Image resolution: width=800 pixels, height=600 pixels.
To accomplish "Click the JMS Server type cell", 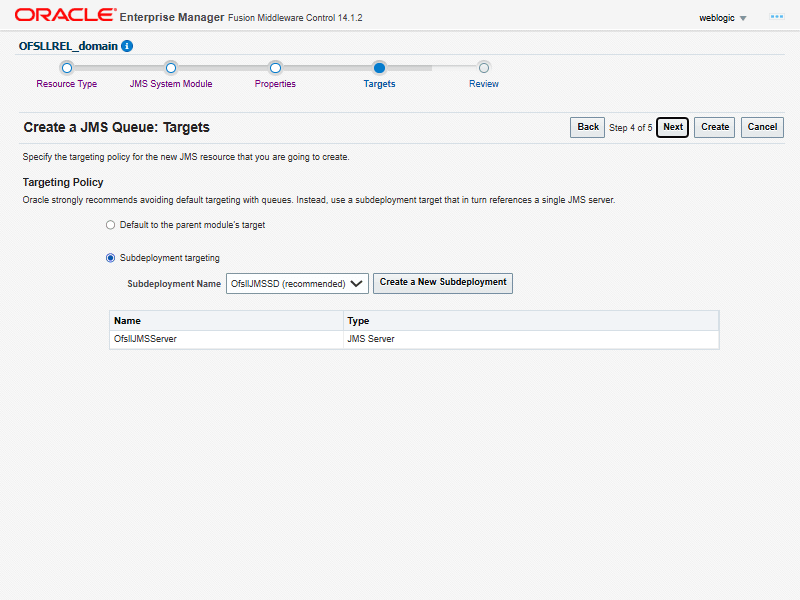I will pyautogui.click(x=531, y=339).
